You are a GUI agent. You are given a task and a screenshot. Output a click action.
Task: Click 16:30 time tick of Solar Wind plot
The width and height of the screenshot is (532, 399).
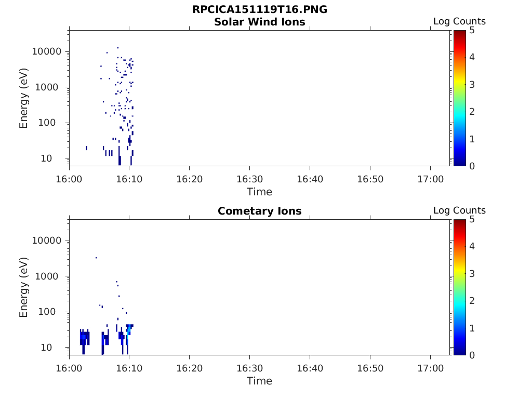(250, 179)
